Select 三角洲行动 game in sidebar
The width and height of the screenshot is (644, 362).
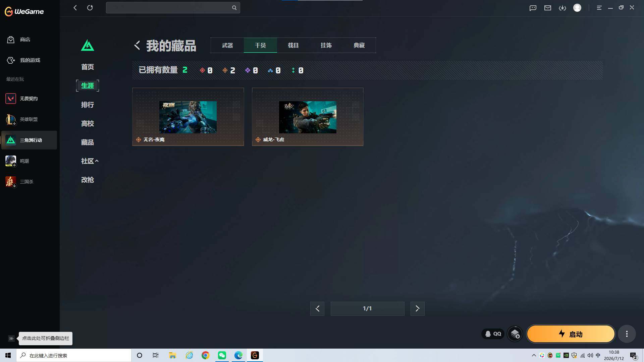(x=29, y=140)
